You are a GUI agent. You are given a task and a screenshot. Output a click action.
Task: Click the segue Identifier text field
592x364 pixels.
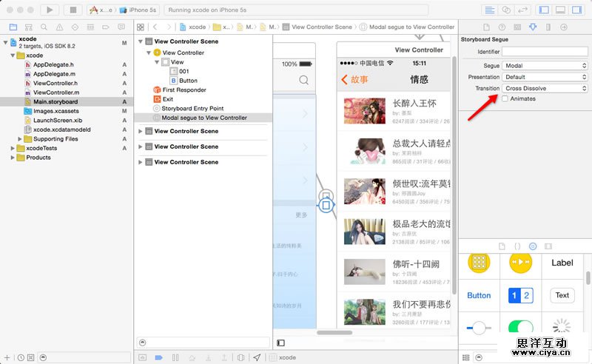click(545, 52)
